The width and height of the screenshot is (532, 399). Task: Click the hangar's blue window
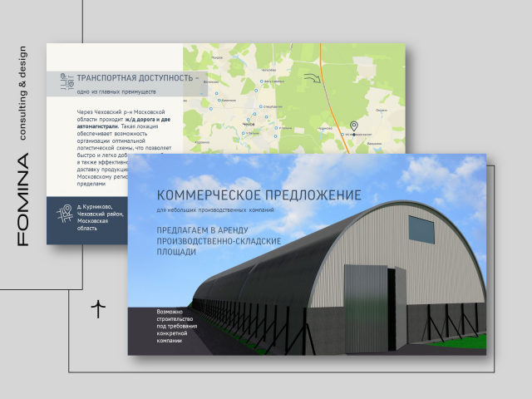[x=421, y=229]
